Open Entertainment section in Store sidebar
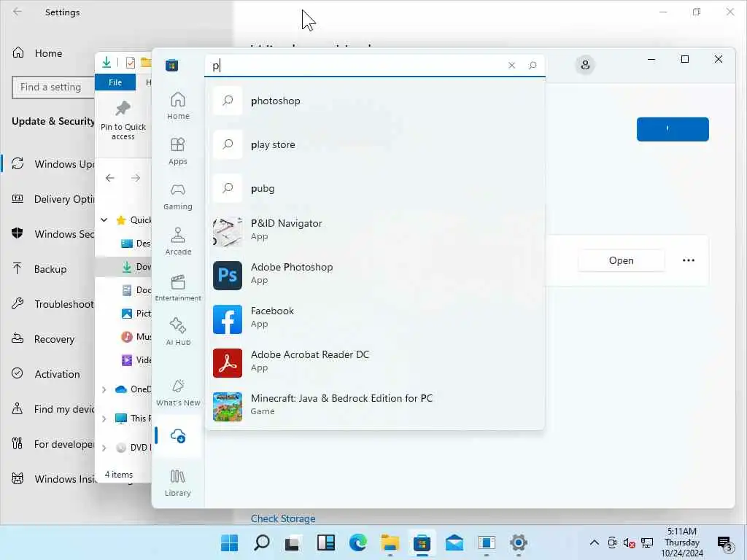 coord(178,287)
